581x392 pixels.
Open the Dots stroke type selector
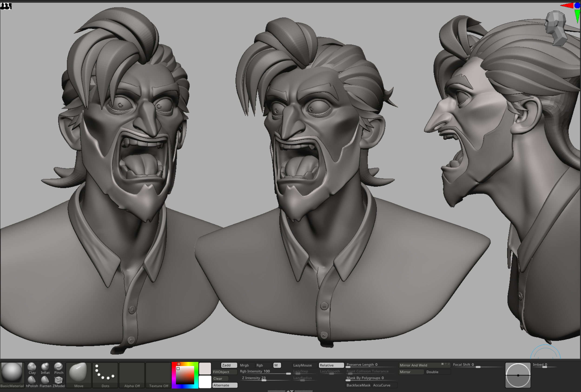click(x=105, y=375)
